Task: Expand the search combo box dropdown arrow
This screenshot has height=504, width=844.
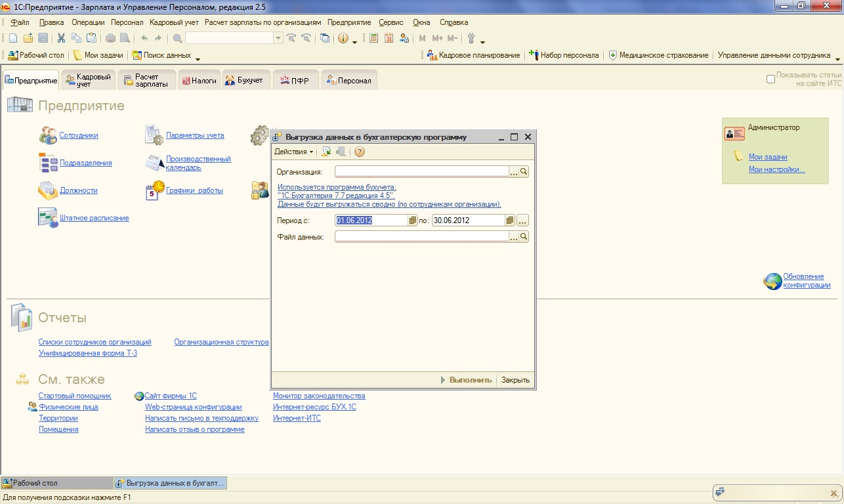Action: click(278, 38)
